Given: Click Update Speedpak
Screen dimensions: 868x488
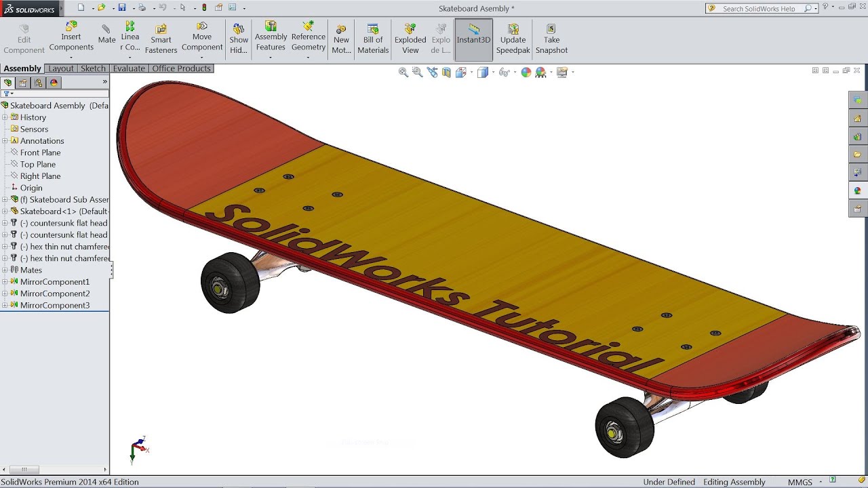Looking at the screenshot, I should 513,39.
